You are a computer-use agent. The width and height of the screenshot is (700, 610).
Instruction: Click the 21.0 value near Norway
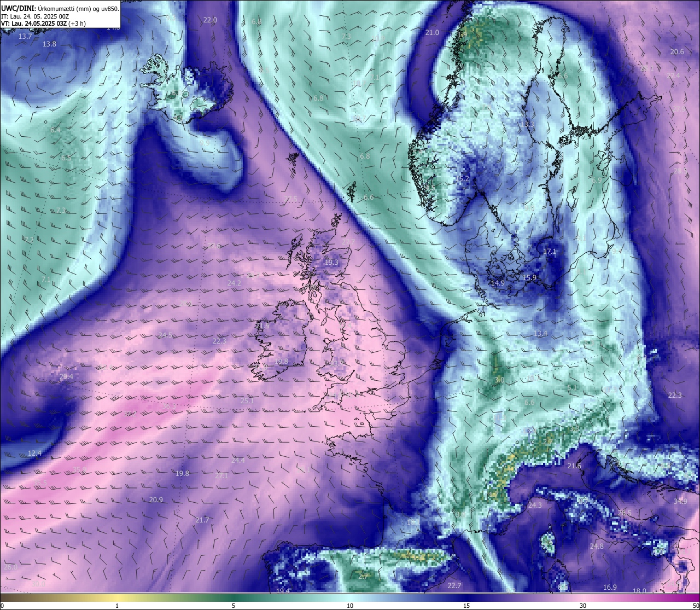(x=432, y=33)
